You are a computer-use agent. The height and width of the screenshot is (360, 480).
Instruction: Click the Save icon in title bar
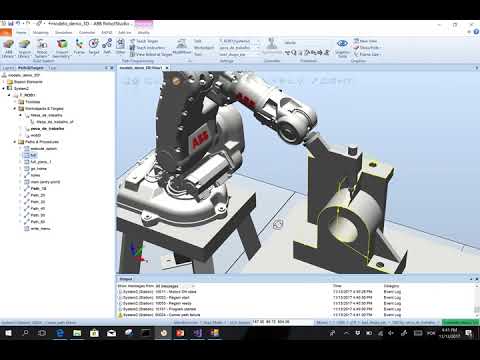(11, 24)
